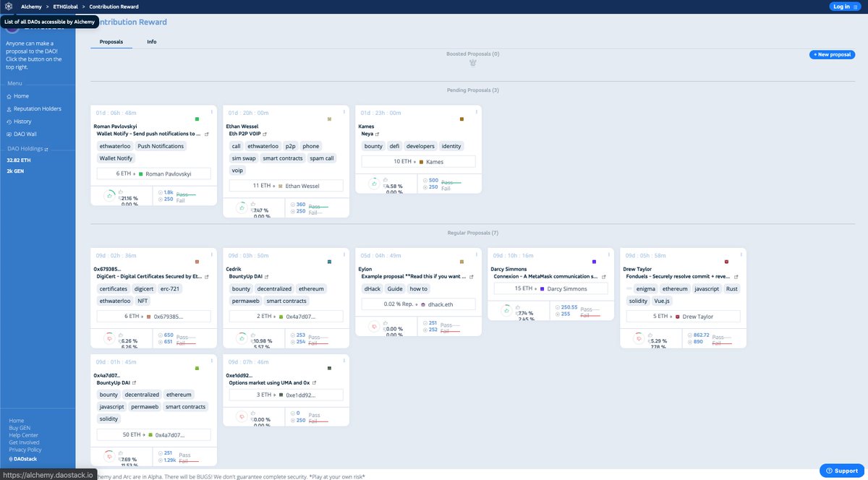Open Help Center footer link
Screen dimensions: 868x480
coord(23,435)
